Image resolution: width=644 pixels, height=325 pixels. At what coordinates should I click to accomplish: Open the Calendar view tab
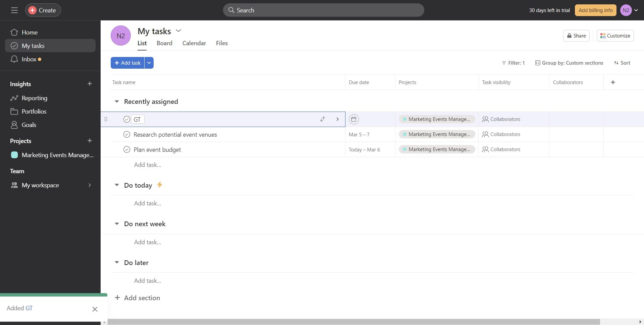tap(194, 43)
